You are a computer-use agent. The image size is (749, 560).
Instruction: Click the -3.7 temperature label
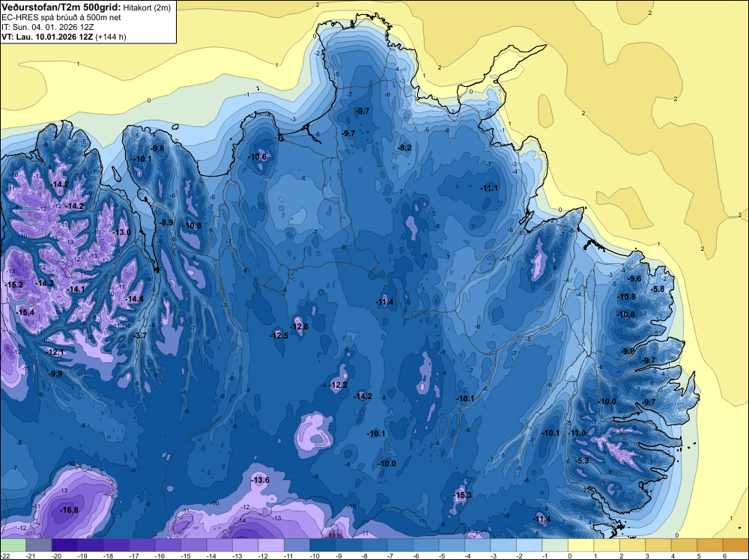click(141, 335)
